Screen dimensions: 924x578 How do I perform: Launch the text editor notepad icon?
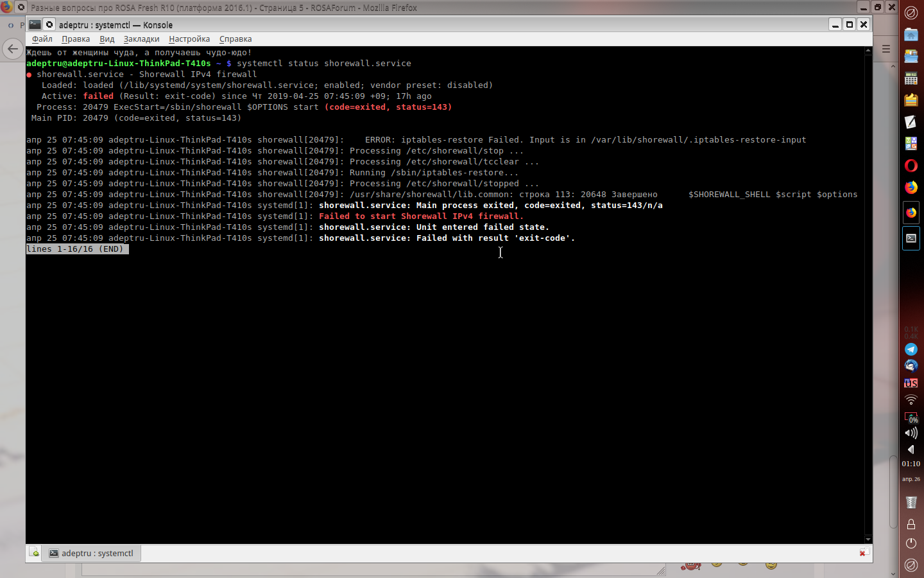(911, 121)
